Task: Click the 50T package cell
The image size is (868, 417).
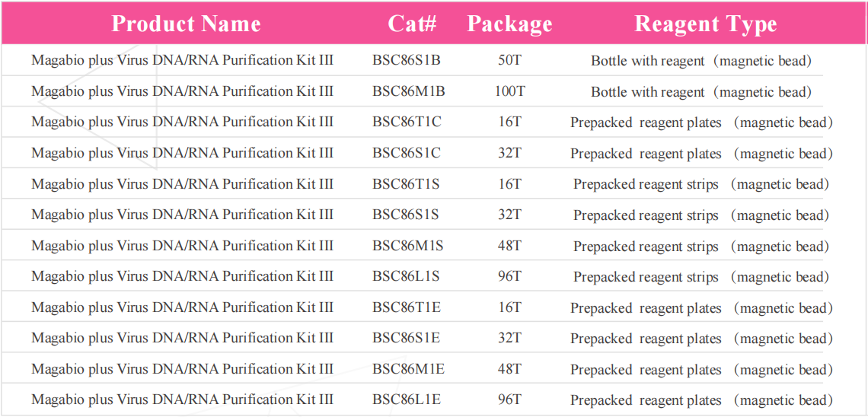Action: [x=509, y=61]
